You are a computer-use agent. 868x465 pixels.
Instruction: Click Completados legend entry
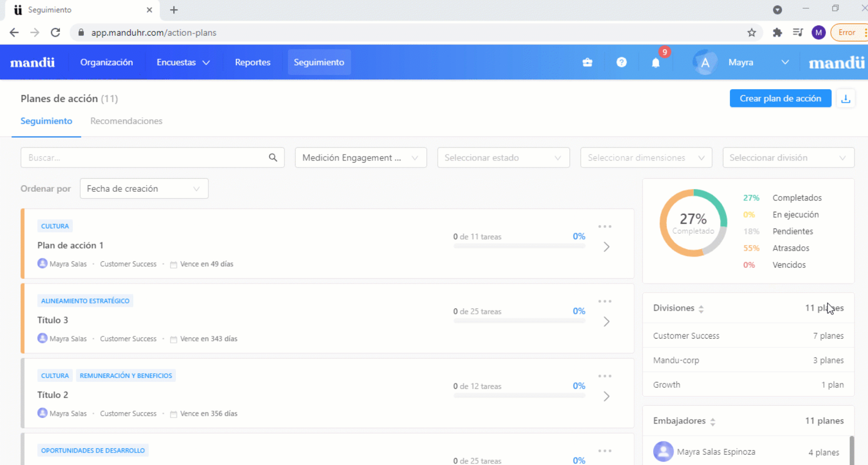(782, 198)
